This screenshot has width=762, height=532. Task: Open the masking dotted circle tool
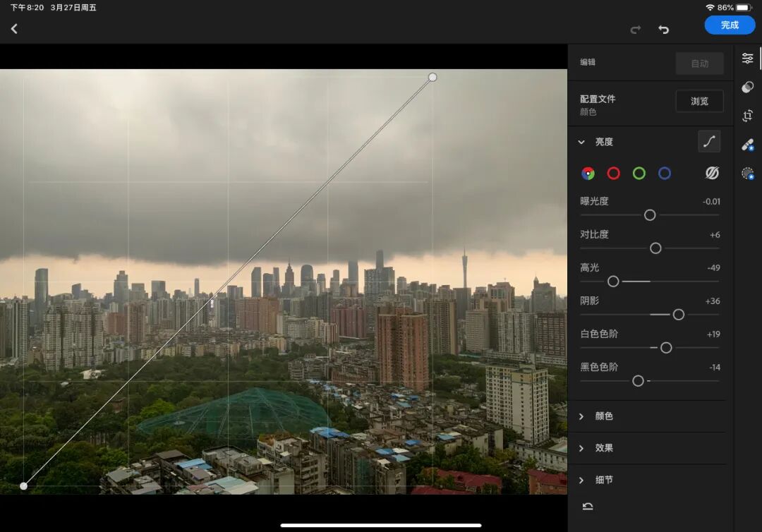[747, 174]
